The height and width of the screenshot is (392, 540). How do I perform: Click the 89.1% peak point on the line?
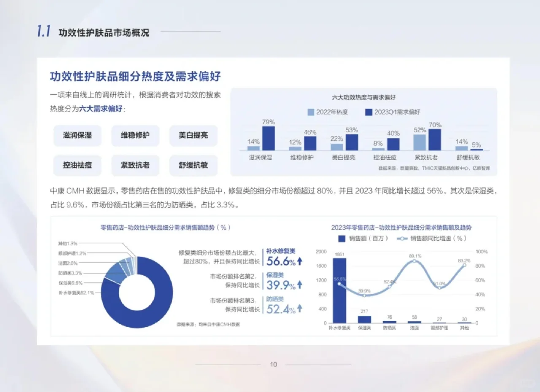415,261
